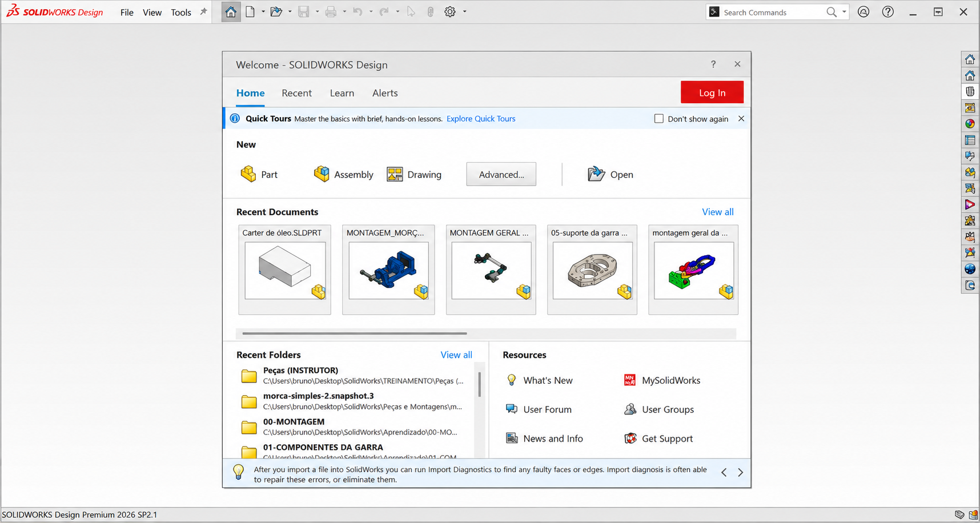The image size is (980, 523).
Task: Create a new Assembly document
Action: (343, 174)
